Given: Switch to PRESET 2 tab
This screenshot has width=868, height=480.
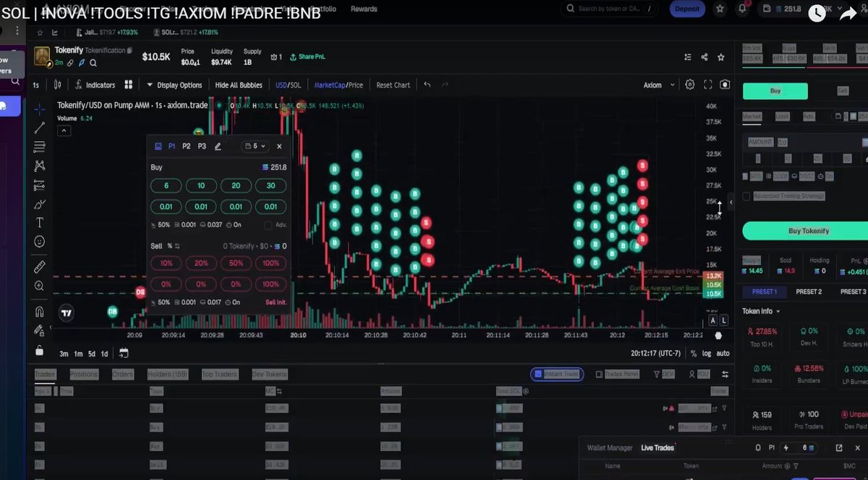Looking at the screenshot, I should (809, 292).
